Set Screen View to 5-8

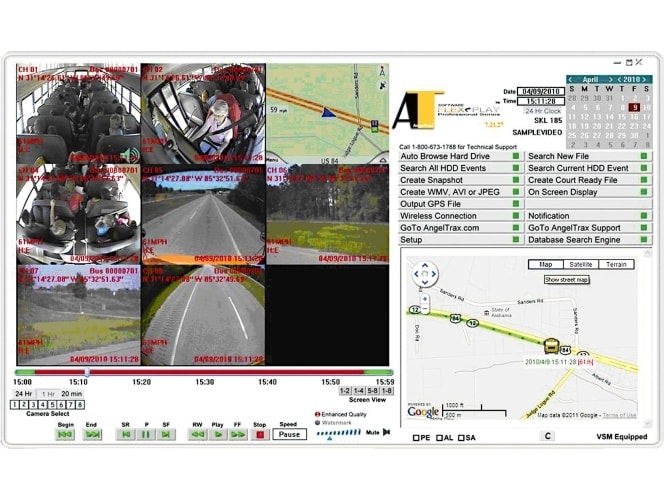pos(373,391)
